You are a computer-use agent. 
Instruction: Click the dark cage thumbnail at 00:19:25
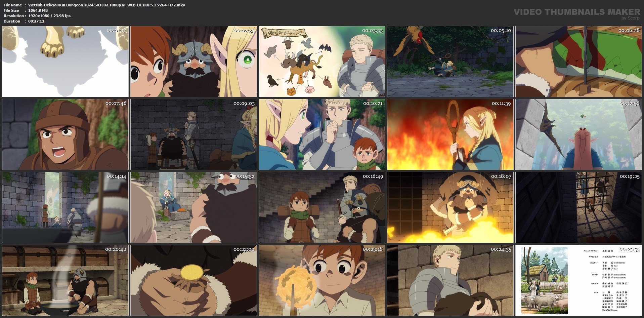coord(578,207)
